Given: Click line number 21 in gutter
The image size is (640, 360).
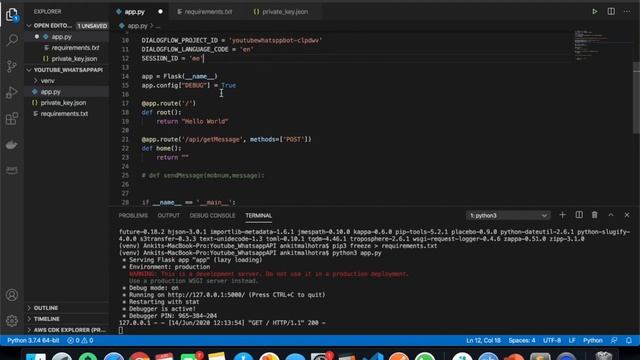Looking at the screenshot, I should click(125, 140).
